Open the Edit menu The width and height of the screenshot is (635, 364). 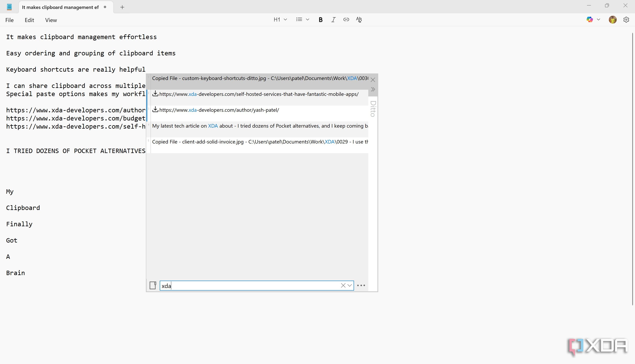point(29,20)
